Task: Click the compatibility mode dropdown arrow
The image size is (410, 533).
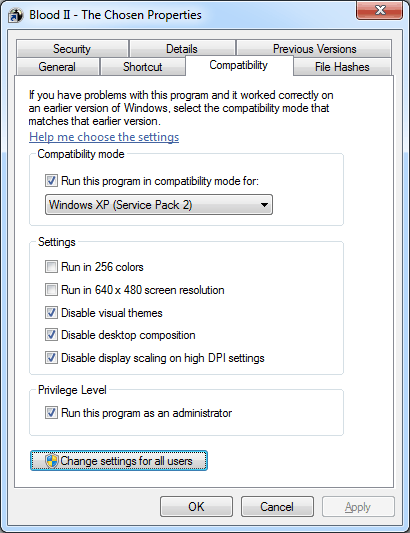Action: click(x=264, y=205)
